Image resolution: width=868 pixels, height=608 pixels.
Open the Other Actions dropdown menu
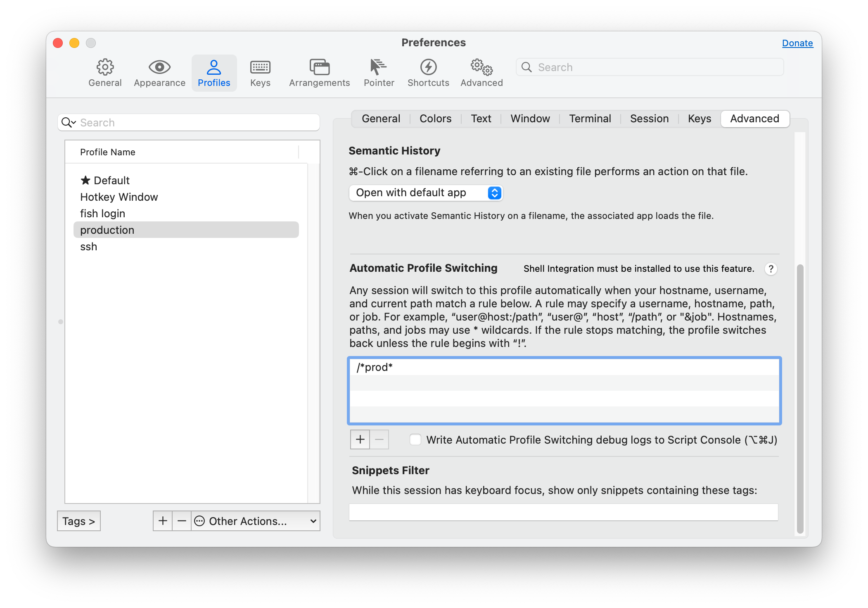[256, 521]
